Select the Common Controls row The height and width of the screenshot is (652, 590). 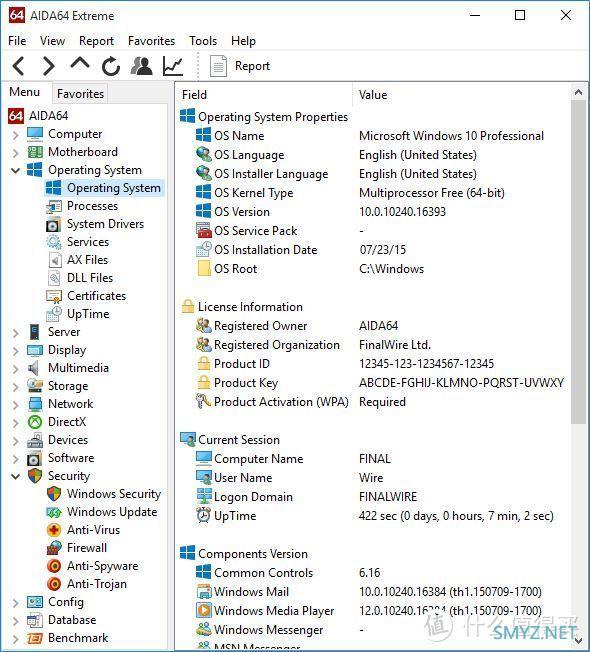click(x=374, y=573)
